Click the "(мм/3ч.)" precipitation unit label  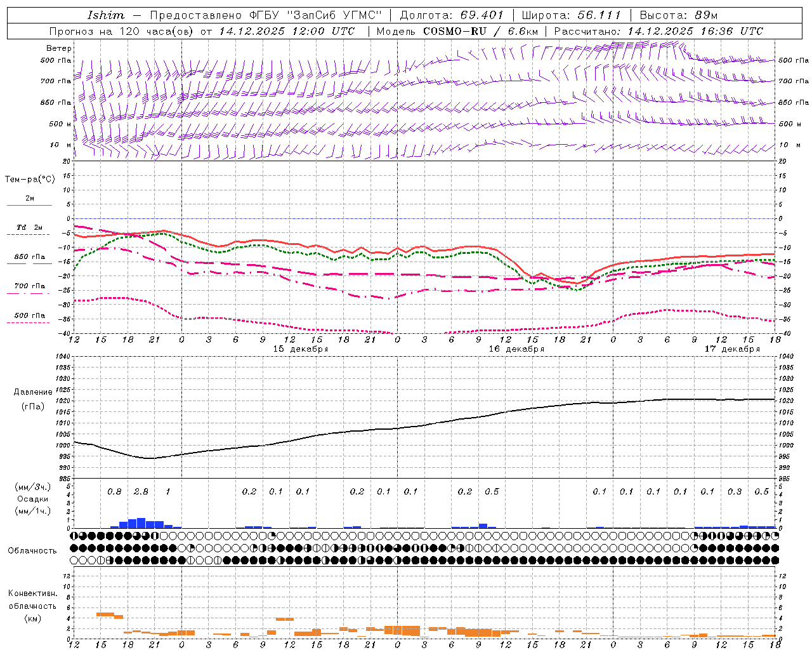click(33, 487)
